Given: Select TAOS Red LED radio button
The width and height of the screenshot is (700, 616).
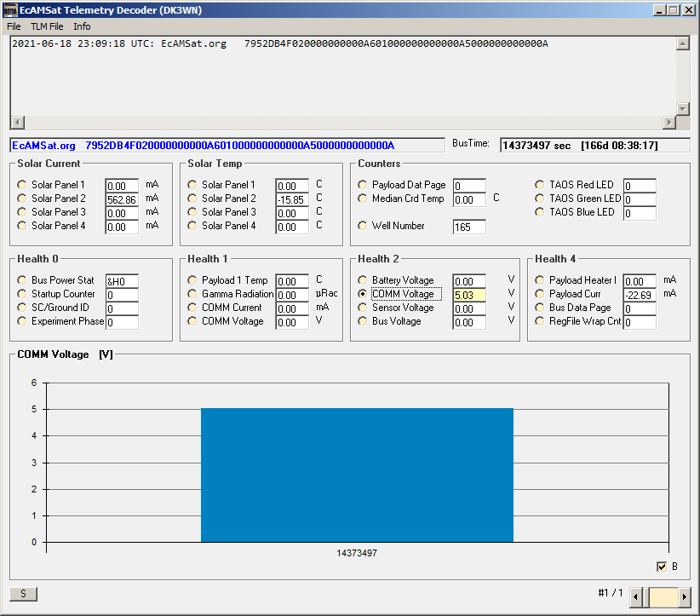Looking at the screenshot, I should [539, 185].
